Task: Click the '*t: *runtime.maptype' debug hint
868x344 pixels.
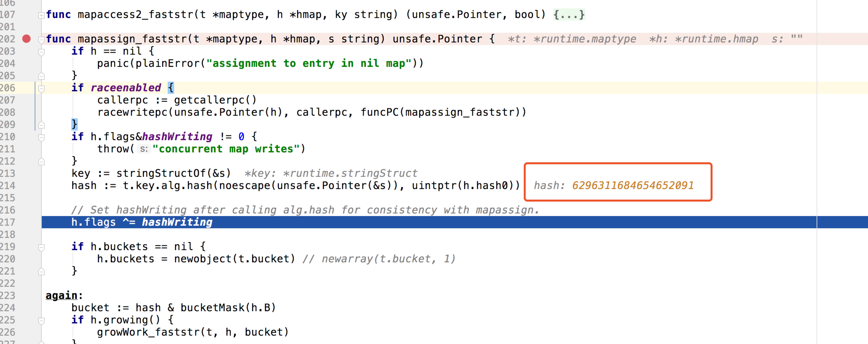Action: 572,39
